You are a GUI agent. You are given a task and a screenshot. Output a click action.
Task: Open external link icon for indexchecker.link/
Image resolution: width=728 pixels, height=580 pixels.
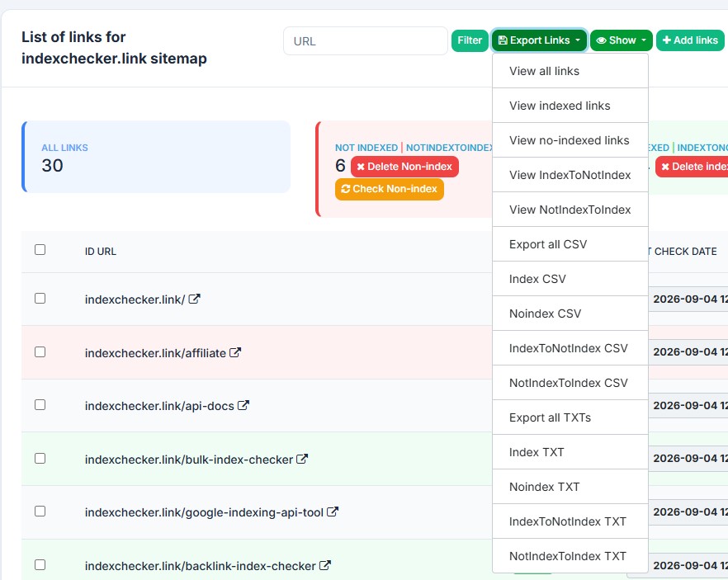click(x=194, y=299)
